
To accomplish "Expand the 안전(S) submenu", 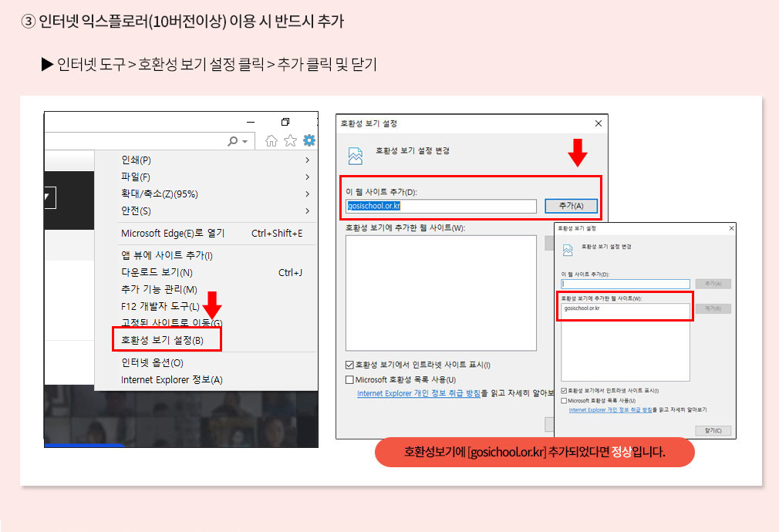I will pyautogui.click(x=307, y=210).
